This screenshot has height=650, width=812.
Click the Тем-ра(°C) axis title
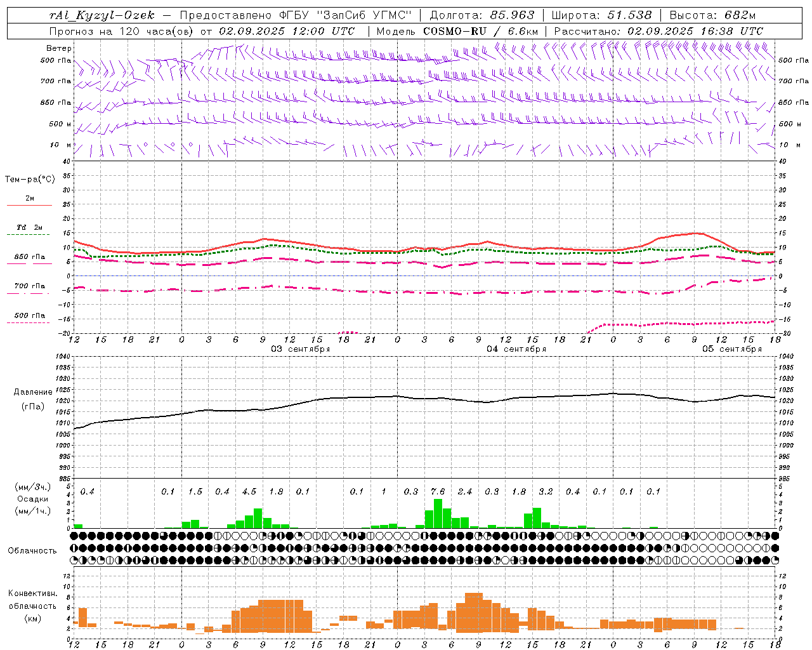point(30,180)
